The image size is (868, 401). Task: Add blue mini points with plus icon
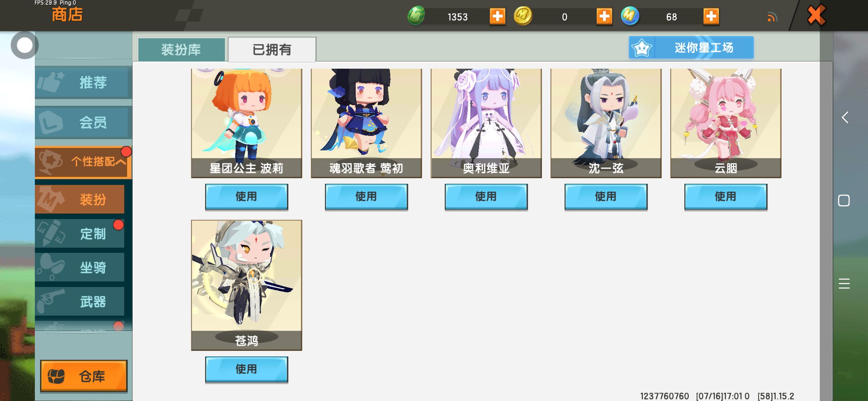(x=711, y=16)
